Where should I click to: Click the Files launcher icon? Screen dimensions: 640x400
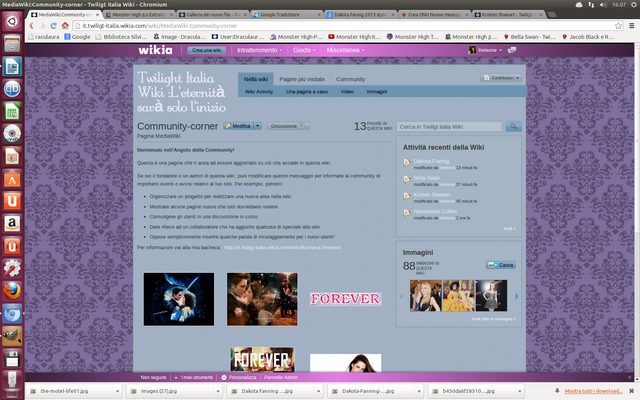pyautogui.click(x=12, y=43)
